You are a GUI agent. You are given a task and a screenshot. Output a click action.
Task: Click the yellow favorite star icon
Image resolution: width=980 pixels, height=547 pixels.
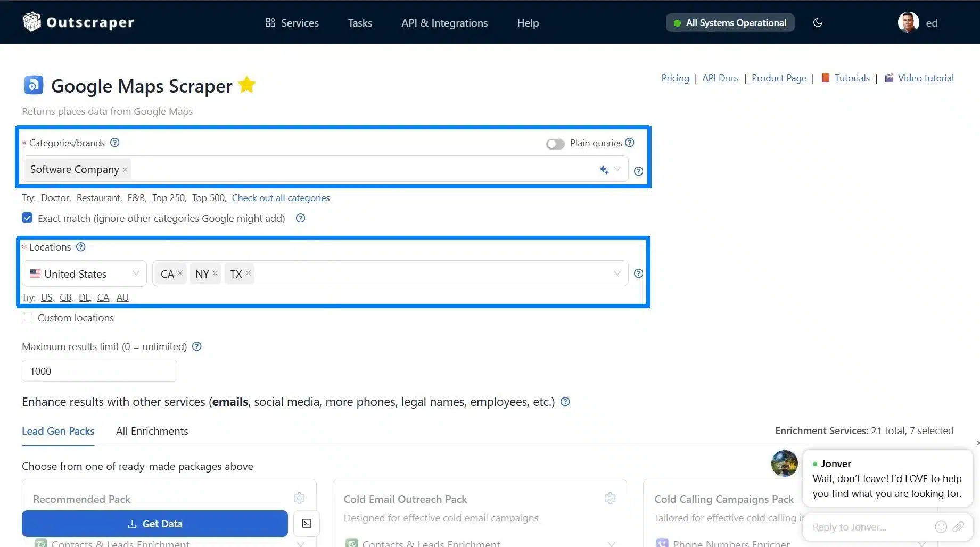pos(246,85)
